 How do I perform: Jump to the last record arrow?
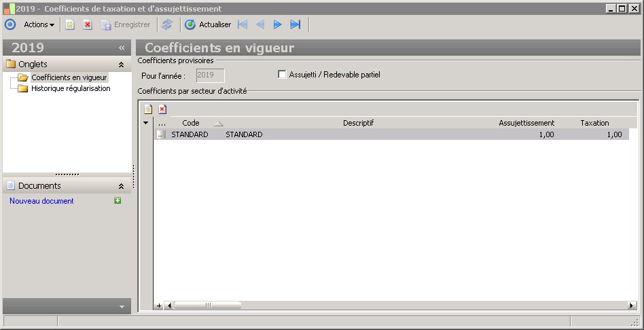tap(296, 24)
